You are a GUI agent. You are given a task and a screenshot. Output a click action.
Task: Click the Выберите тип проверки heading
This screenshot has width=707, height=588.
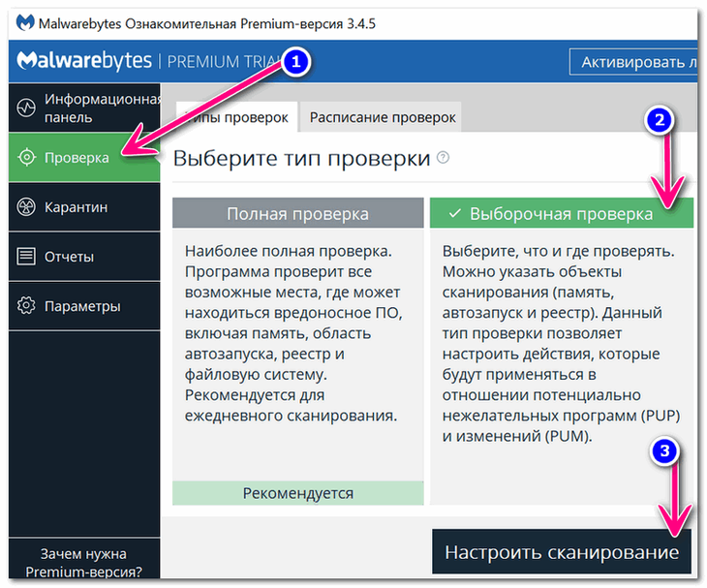pyautogui.click(x=301, y=158)
